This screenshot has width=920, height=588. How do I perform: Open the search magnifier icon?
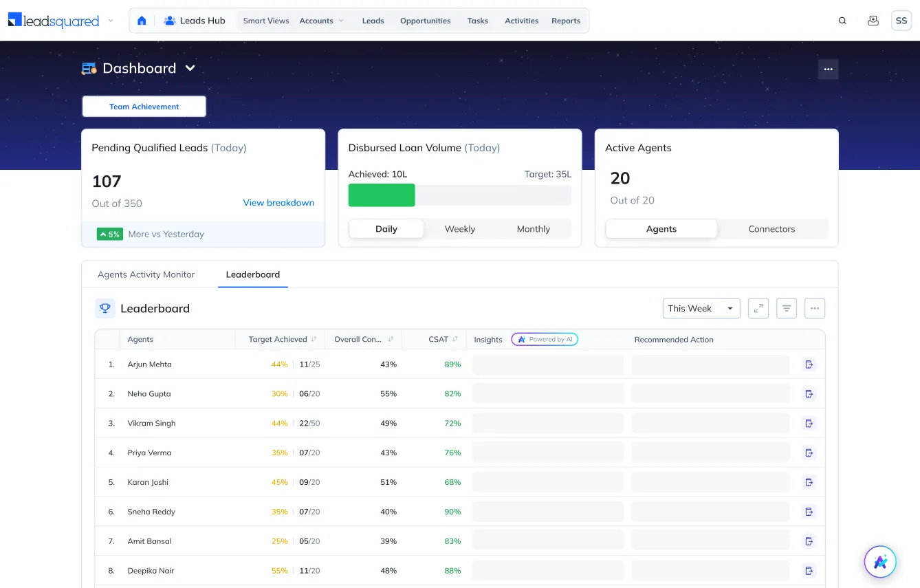point(842,21)
